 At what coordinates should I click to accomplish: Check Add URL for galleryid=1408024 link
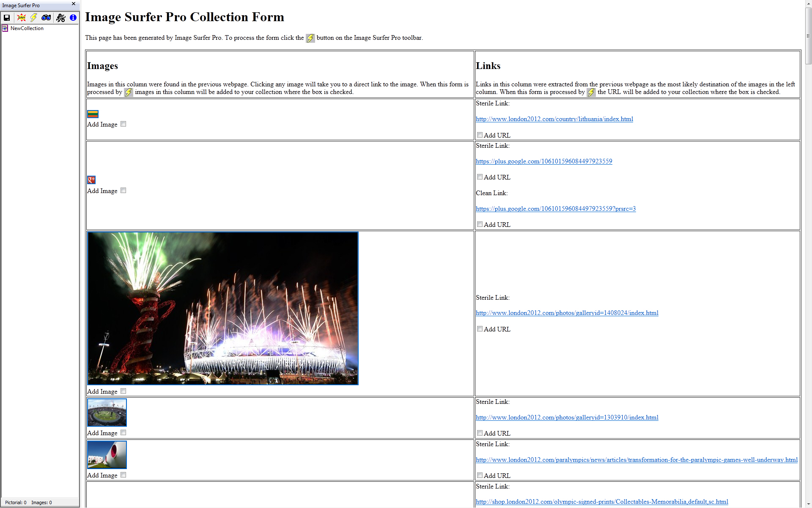pos(480,329)
